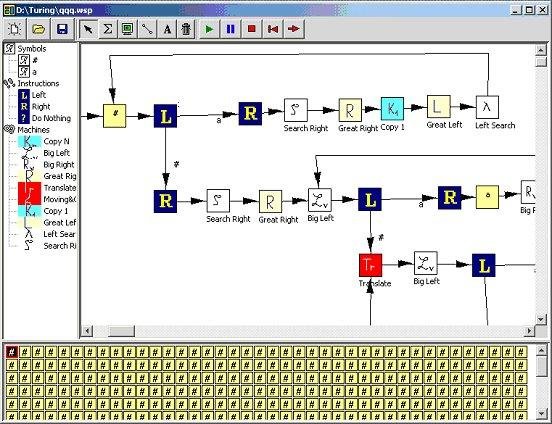Screen dimensions: 552x424
Task: Click the trash can delete tool
Action: [x=186, y=29]
